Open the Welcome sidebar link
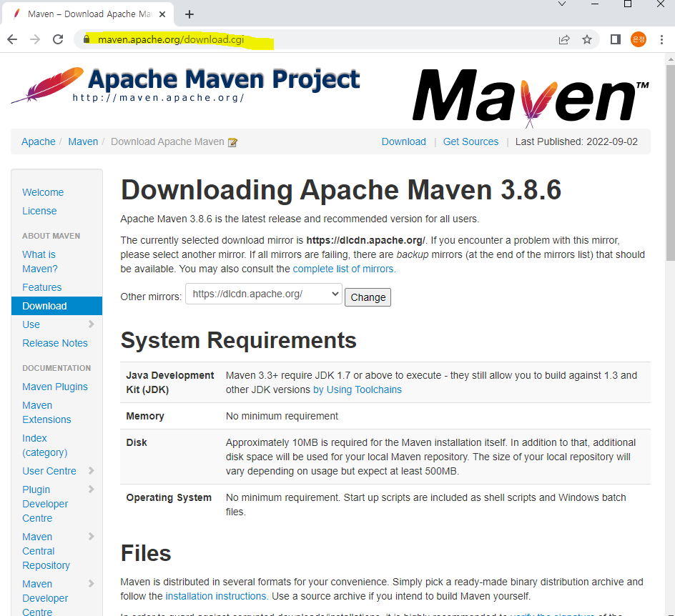 (x=43, y=192)
